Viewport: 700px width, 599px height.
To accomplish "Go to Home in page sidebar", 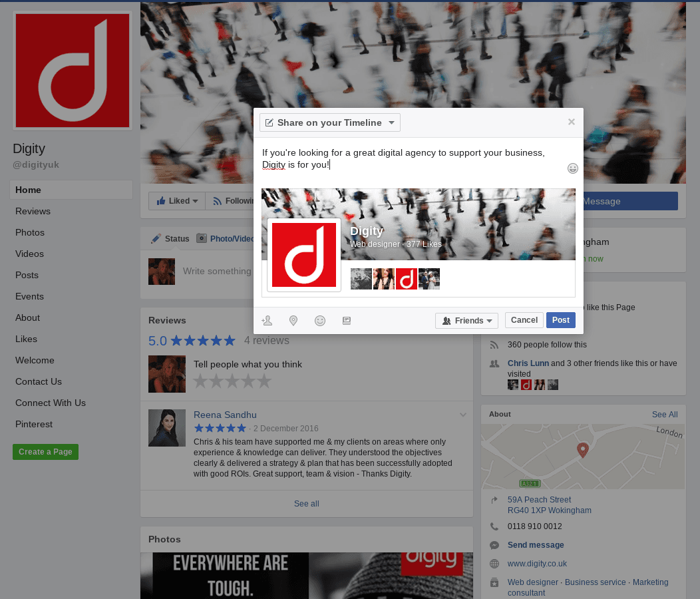I will pos(71,190).
